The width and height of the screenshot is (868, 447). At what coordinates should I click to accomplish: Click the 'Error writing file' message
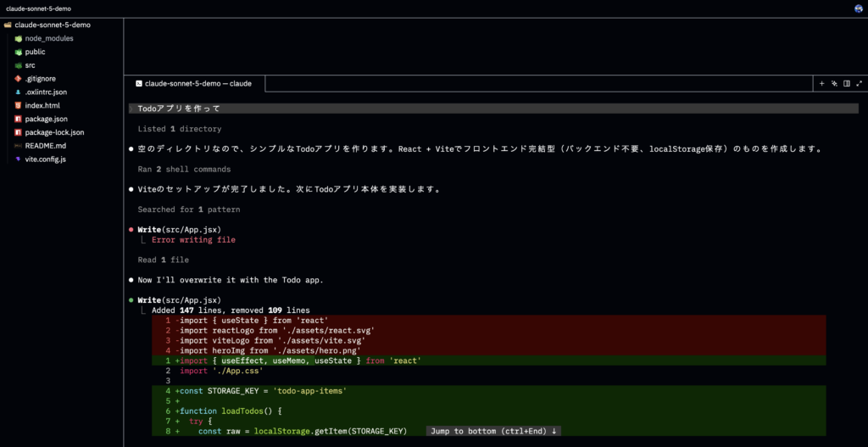(x=193, y=240)
